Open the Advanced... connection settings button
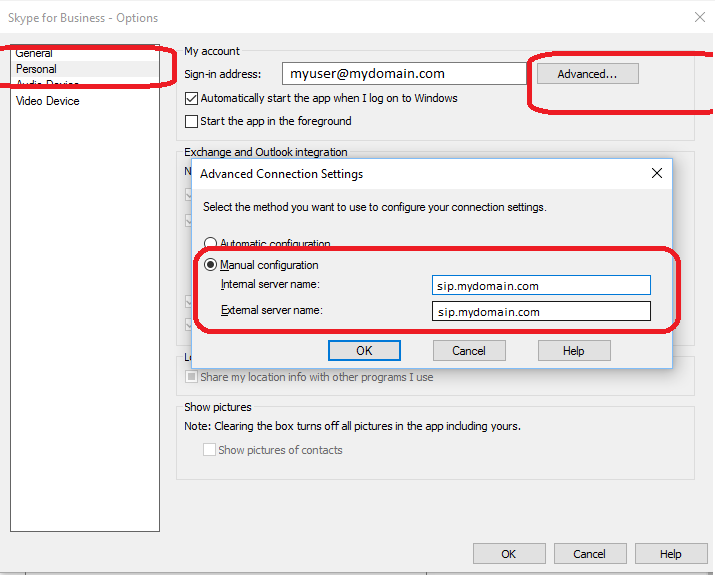Screen dimensions: 715x575 point(587,74)
